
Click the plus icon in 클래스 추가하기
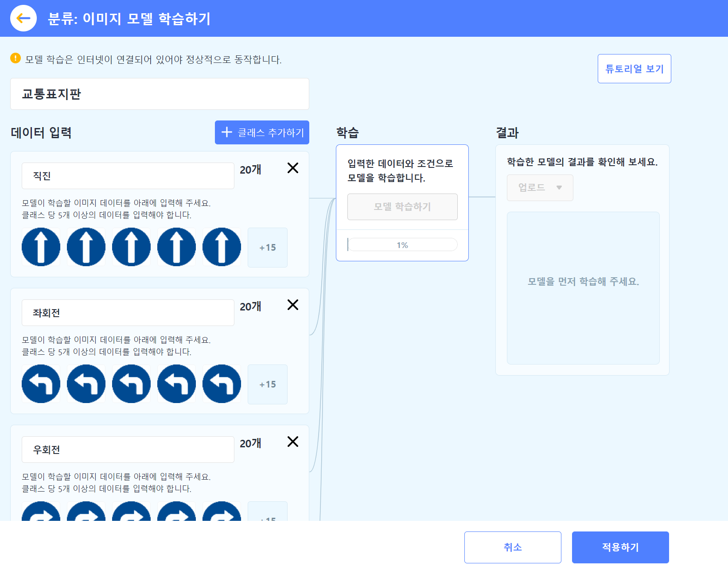click(227, 132)
